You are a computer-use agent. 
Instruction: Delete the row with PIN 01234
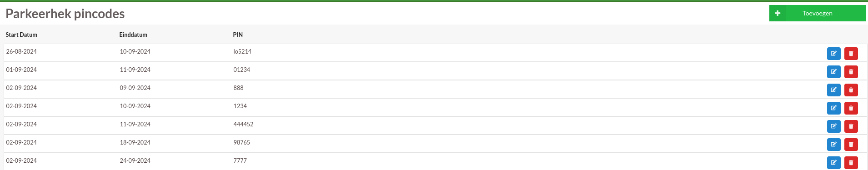[x=851, y=72]
